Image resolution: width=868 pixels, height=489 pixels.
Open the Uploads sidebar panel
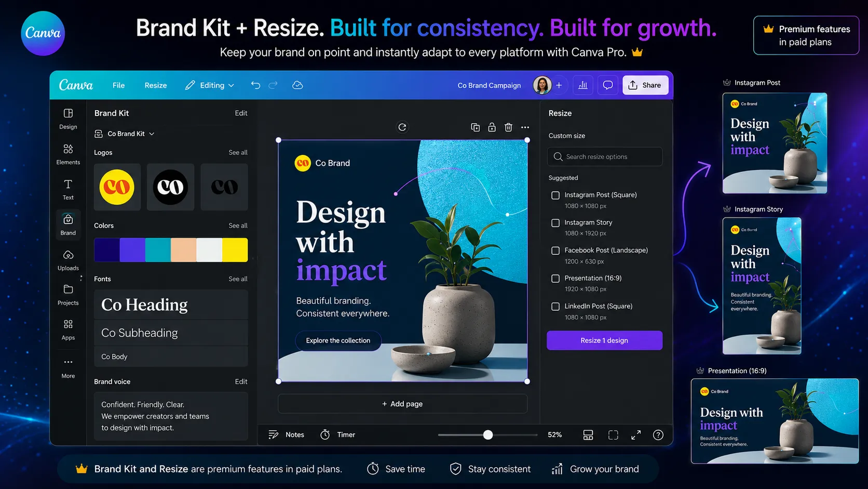[x=68, y=260]
